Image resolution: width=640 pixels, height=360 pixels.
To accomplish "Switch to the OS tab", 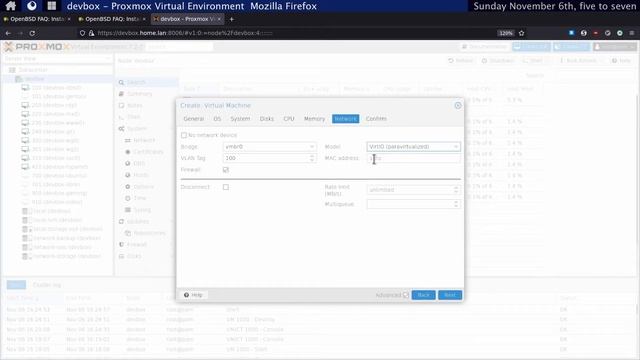I will 217,119.
